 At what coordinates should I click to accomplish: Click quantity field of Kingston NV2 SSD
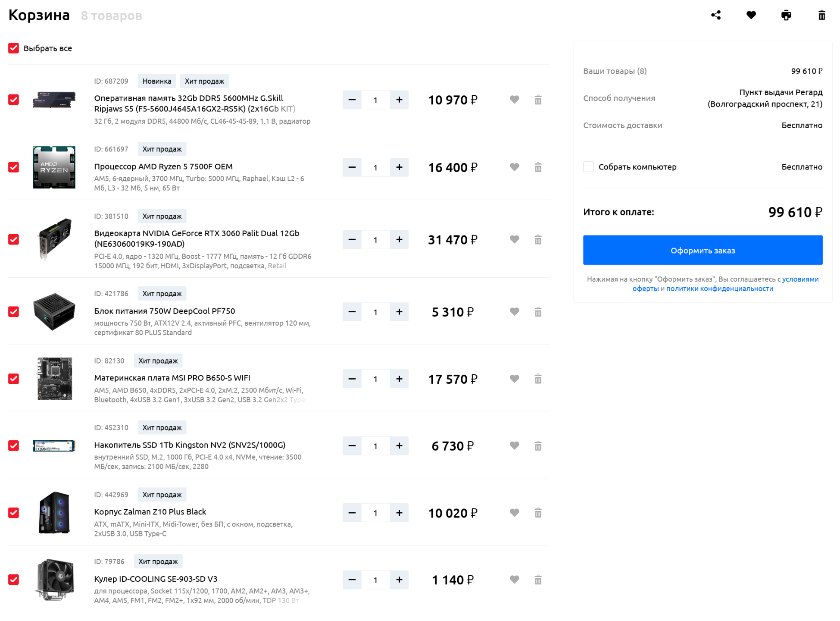(375, 446)
